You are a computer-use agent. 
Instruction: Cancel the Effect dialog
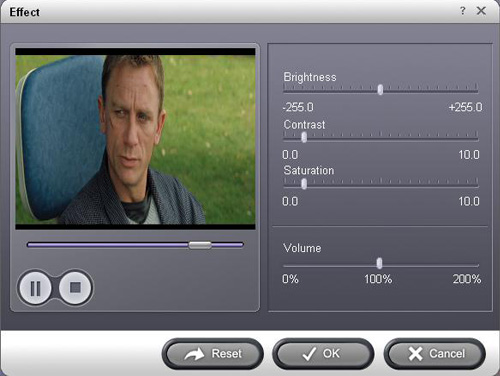435,354
